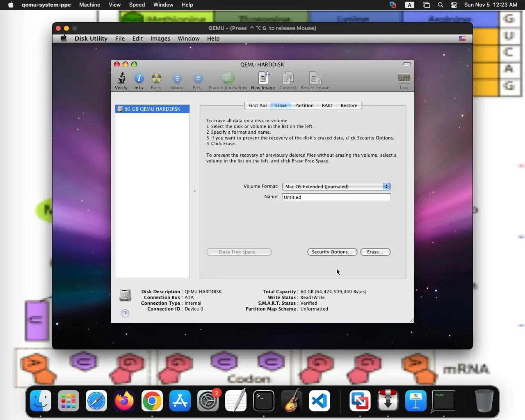Open the QEMU Machine menu

(90, 5)
